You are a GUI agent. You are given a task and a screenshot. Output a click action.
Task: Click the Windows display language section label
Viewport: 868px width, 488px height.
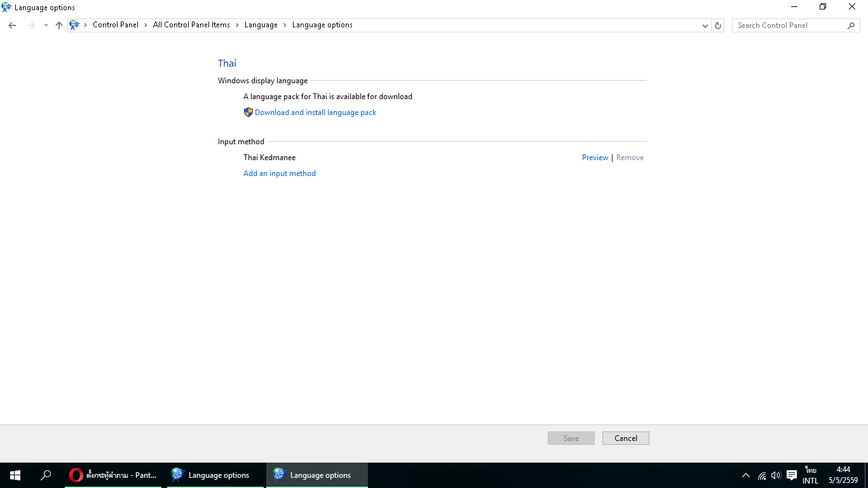(x=262, y=81)
